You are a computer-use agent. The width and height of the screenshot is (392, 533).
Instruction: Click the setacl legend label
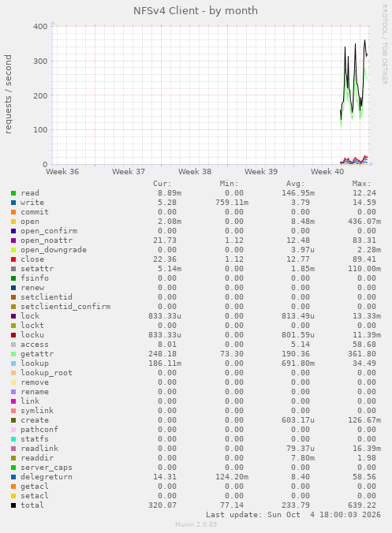coord(35,496)
